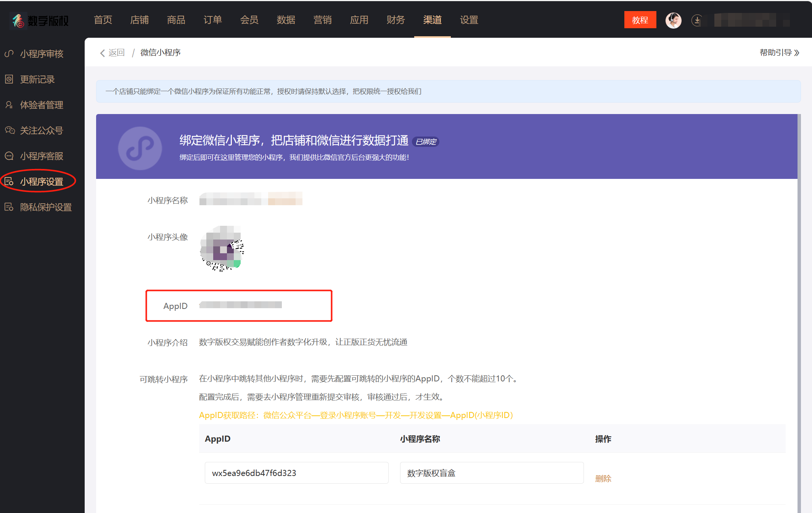This screenshot has height=513, width=812.
Task: Open 更新记录 in sidebar
Action: (37, 79)
